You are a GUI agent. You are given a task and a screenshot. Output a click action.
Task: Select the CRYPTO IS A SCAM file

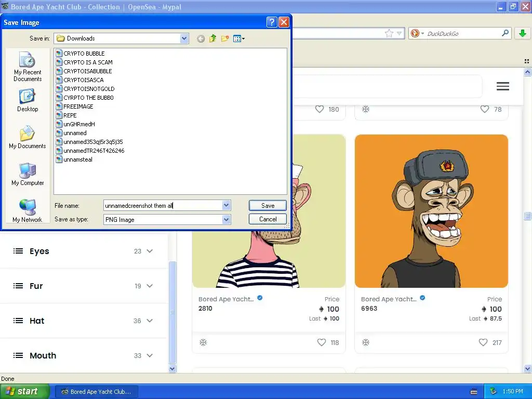(x=84, y=62)
